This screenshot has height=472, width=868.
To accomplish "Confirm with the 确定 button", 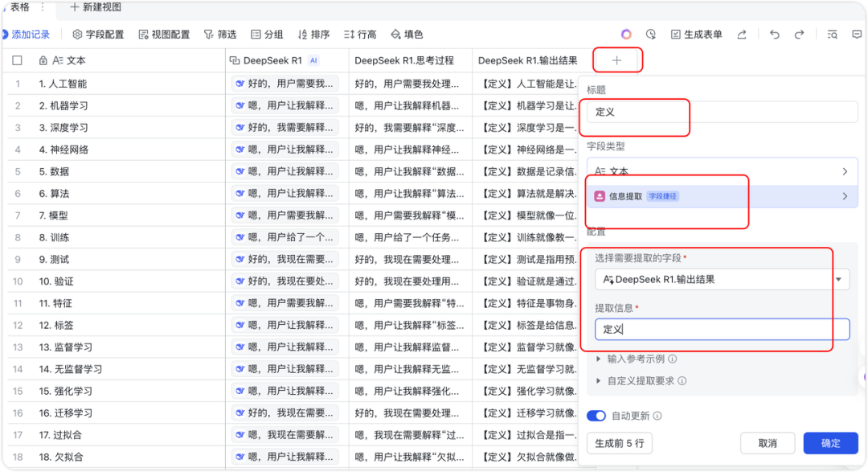I will click(830, 443).
